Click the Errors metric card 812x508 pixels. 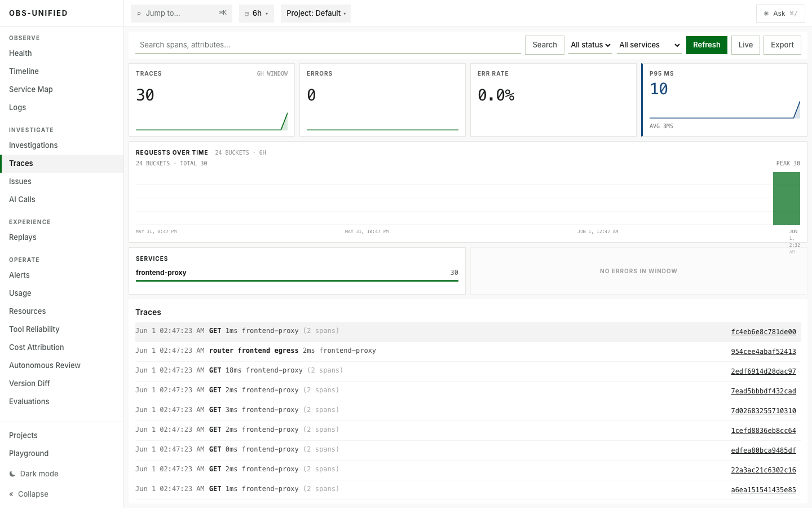point(382,100)
